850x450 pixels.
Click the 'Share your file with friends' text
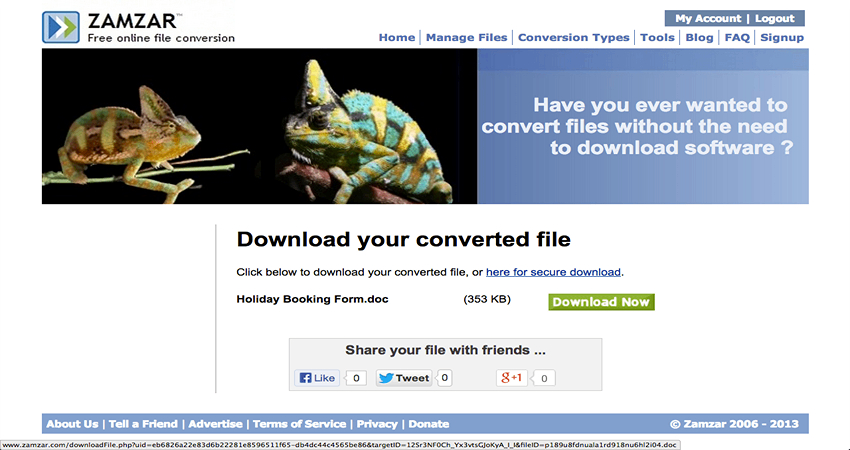445,350
